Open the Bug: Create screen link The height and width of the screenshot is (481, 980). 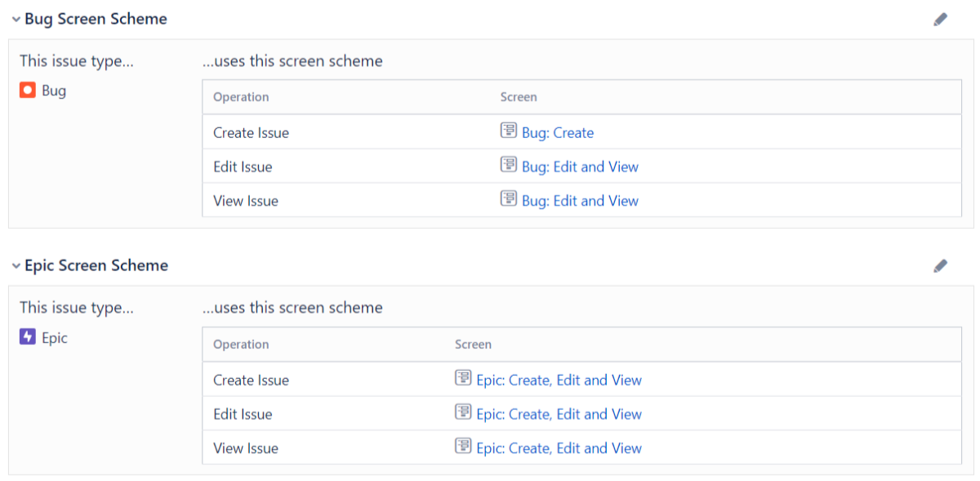(x=558, y=132)
